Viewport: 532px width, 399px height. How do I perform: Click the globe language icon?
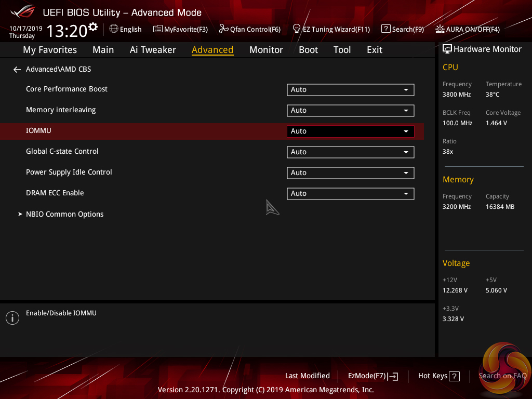pos(114,29)
